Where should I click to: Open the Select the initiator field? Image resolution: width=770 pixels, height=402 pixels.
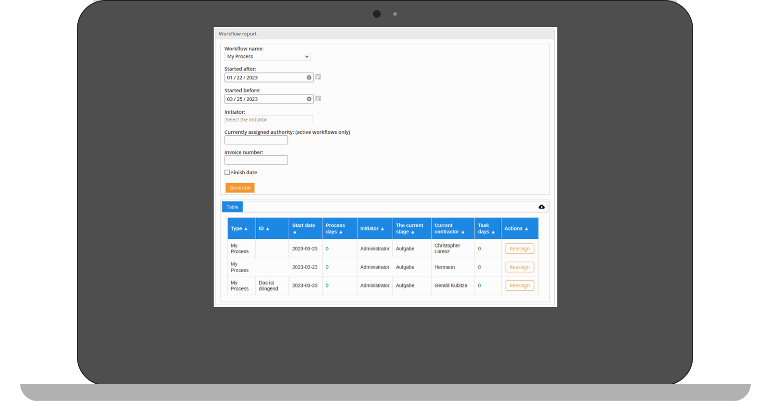point(267,119)
